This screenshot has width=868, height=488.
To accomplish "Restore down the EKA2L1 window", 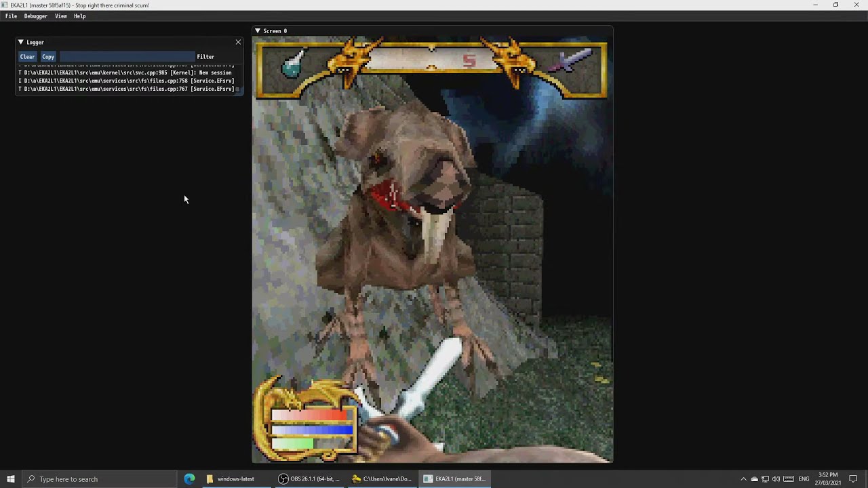I will pos(835,5).
